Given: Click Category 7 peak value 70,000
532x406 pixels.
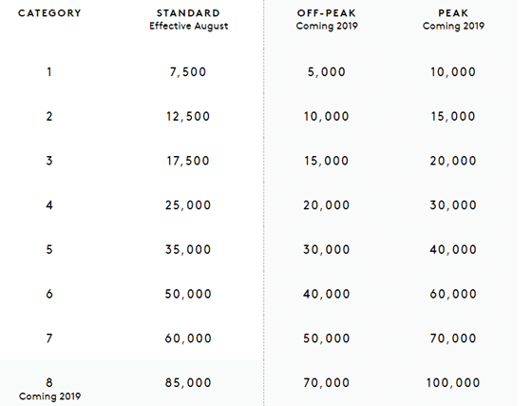Looking at the screenshot, I should coord(453,338).
